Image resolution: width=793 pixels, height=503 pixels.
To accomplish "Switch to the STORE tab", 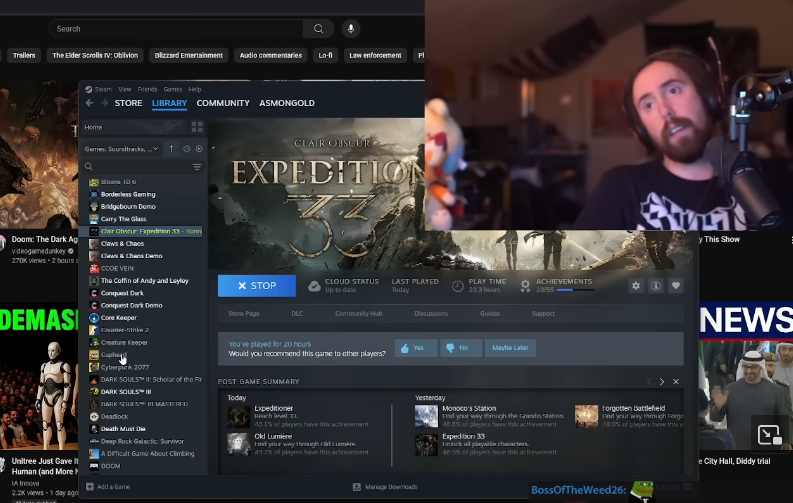I will pyautogui.click(x=128, y=103).
